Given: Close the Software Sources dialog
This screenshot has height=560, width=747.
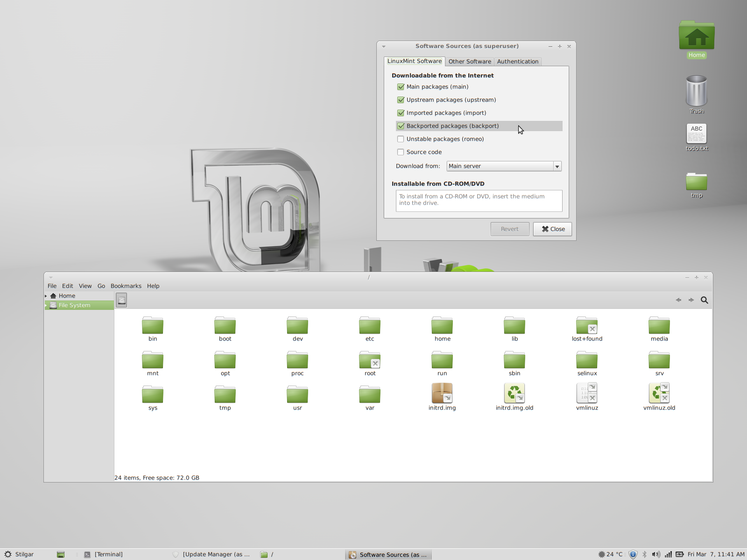Looking at the screenshot, I should (x=552, y=229).
